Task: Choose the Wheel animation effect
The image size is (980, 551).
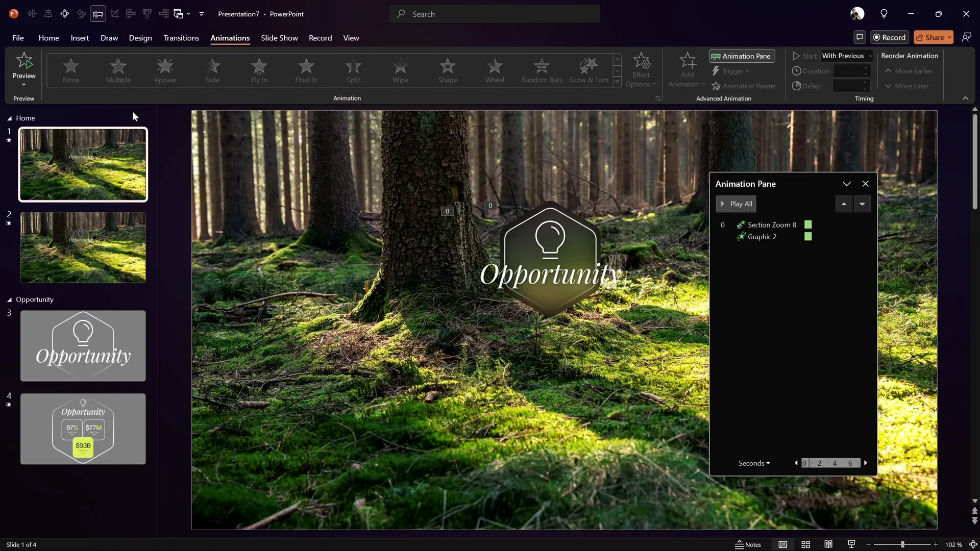Action: (x=495, y=70)
